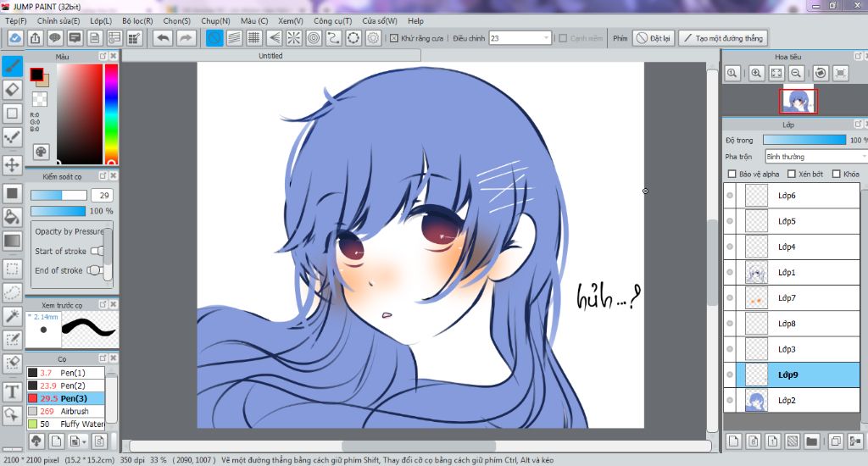Select the Eraser tool
868x466 pixels.
point(12,90)
